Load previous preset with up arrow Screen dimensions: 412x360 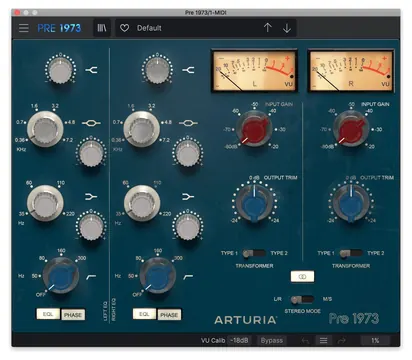pyautogui.click(x=267, y=28)
